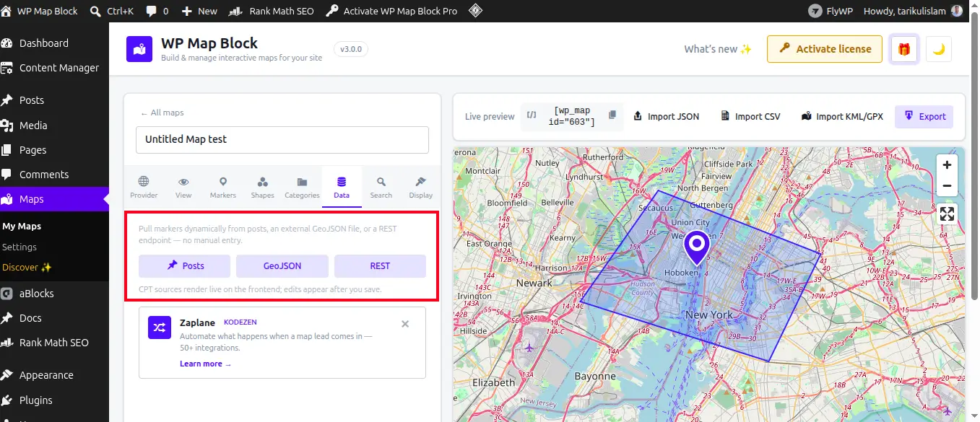Open Howdy tarikulislam user menu
Viewport: 980px width, 422px height.
click(x=914, y=11)
